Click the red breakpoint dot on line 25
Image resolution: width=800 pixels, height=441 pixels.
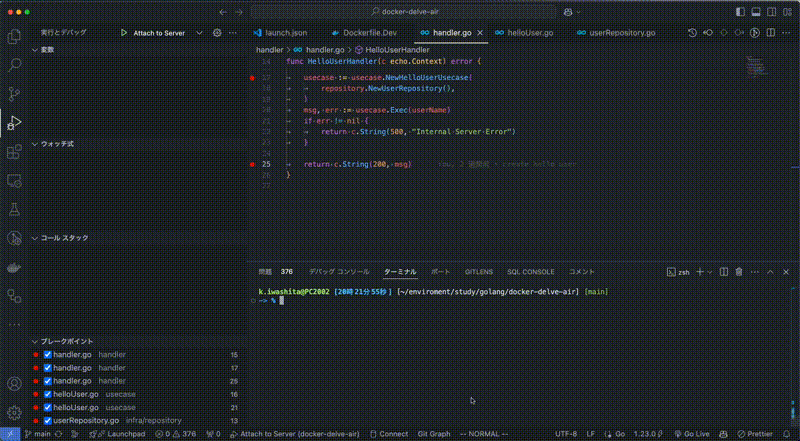coord(254,164)
